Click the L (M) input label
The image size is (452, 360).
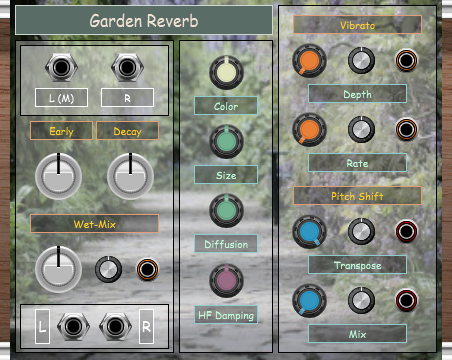(61, 98)
